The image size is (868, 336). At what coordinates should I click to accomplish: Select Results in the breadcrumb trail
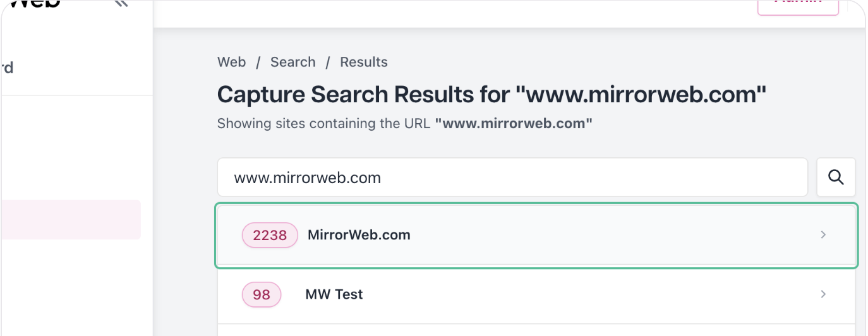coord(364,62)
